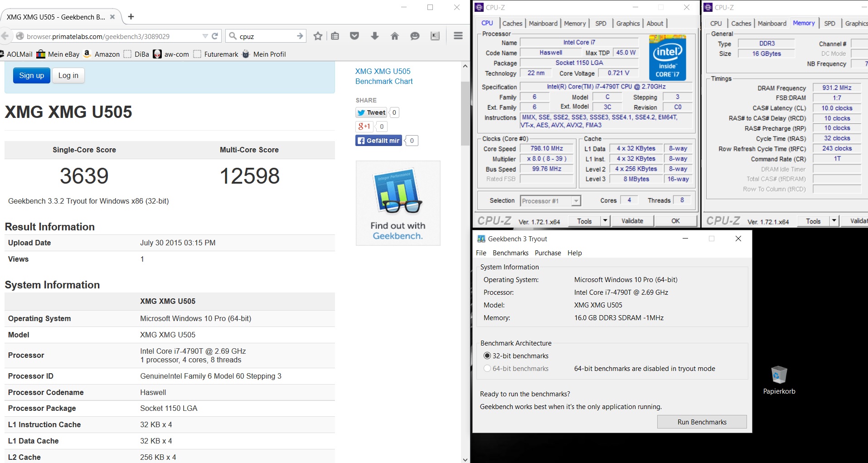Click the Sign up button

click(32, 75)
